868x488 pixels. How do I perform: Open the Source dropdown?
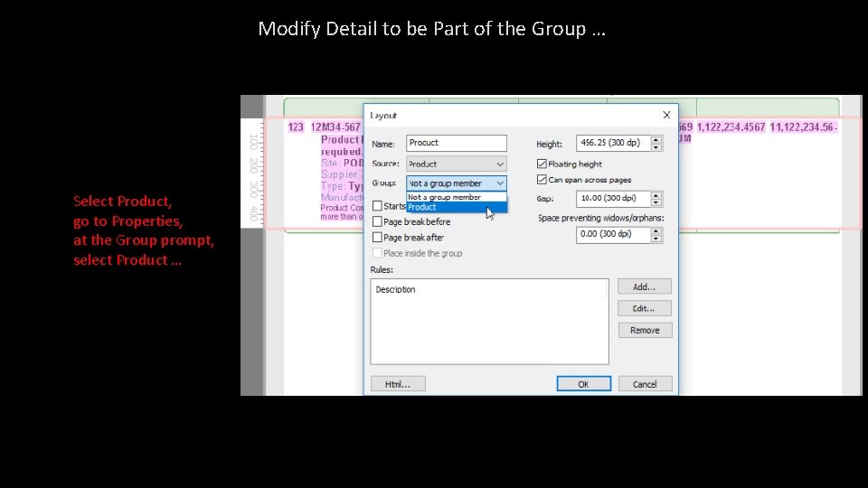(456, 164)
